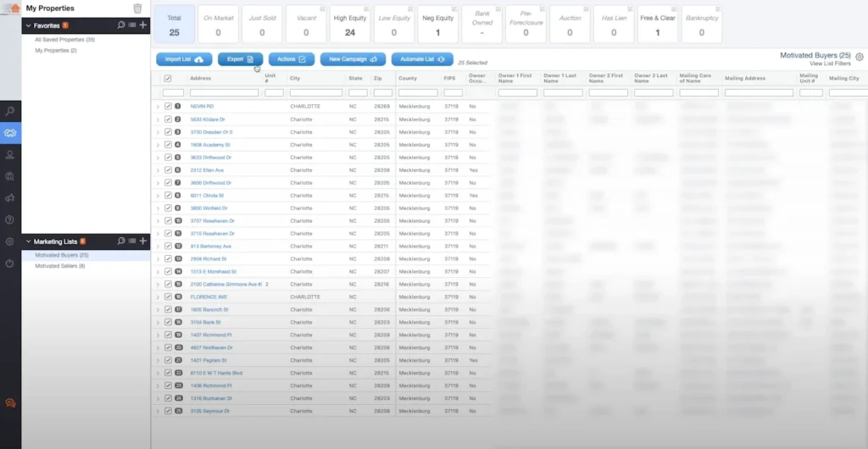The height and width of the screenshot is (449, 868).
Task: Open the Actions button
Action: (292, 59)
